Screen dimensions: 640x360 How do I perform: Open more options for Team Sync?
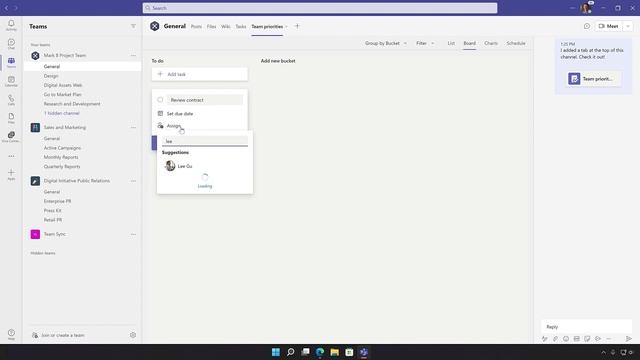133,234
